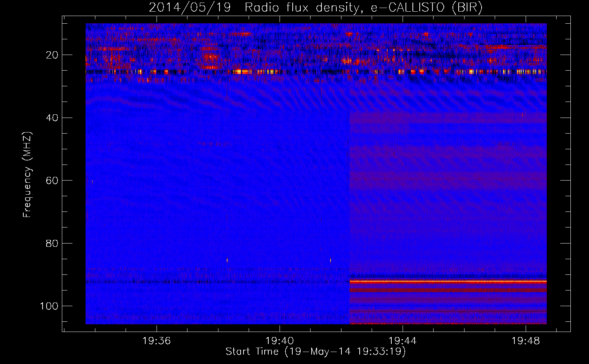589x364 pixels.
Task: Click the plot title 'Radio flux density, e-CALLISTO (BIR)'
Action: (x=363, y=7)
